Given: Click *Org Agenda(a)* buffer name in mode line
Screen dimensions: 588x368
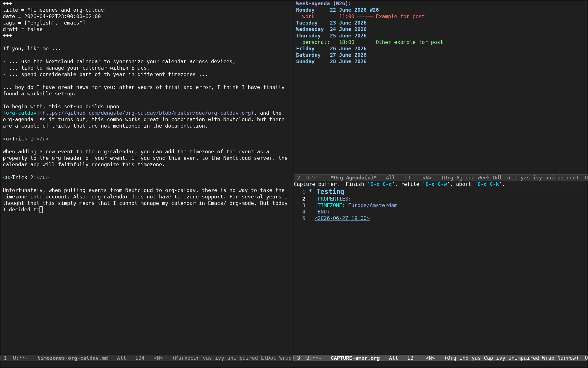Looking at the screenshot, I should pos(353,178).
